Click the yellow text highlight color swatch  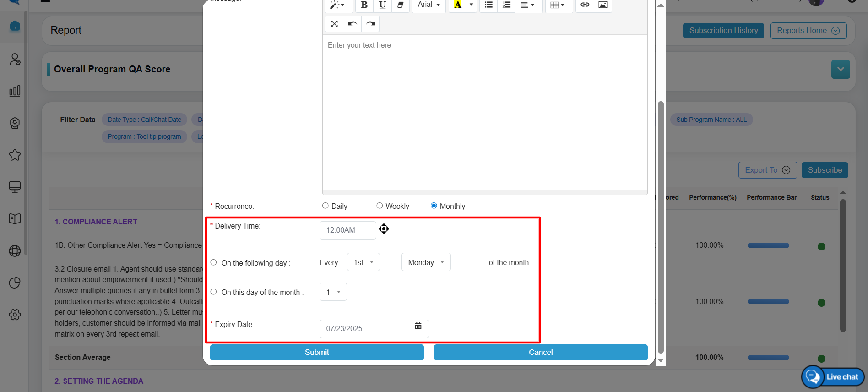pyautogui.click(x=457, y=5)
